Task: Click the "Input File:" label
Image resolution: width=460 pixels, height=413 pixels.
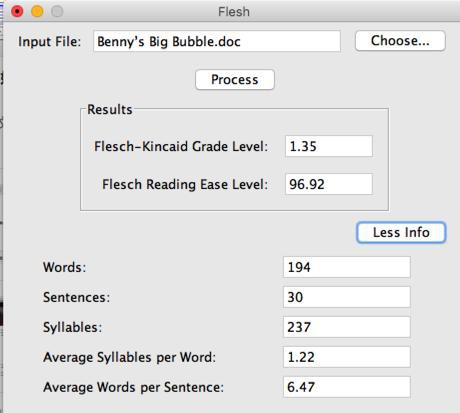Action: point(50,42)
